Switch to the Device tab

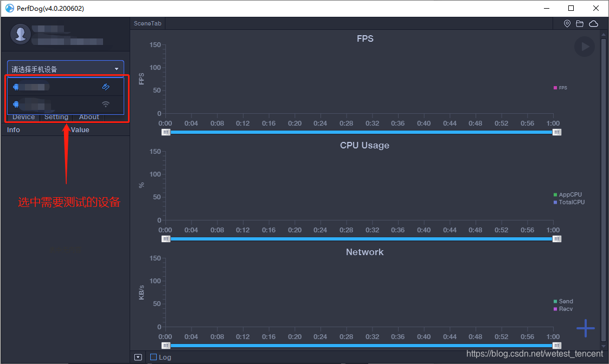point(24,117)
